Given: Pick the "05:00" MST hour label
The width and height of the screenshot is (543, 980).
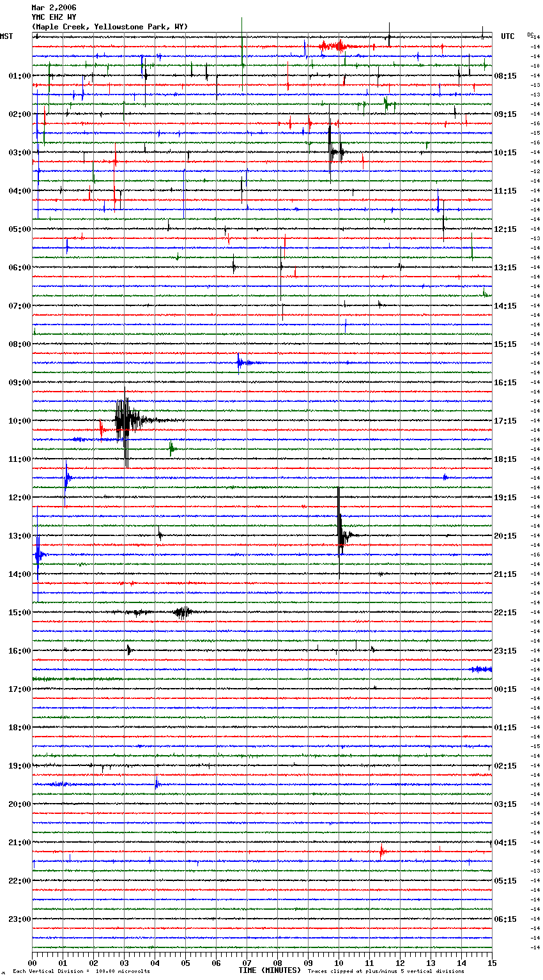Looking at the screenshot, I should coord(20,229).
